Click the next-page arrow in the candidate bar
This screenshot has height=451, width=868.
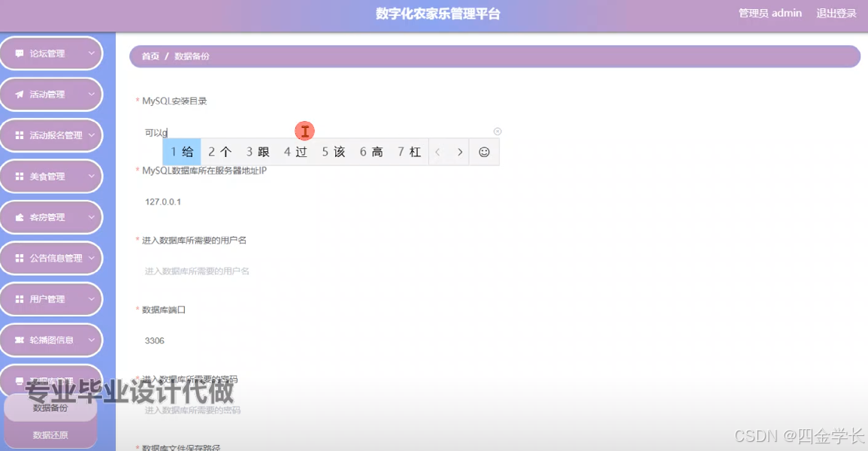point(459,151)
